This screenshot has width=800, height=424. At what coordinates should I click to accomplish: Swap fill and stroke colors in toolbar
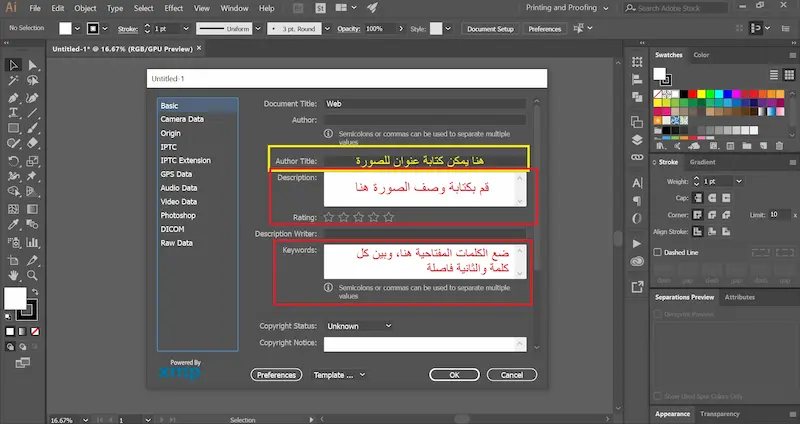point(35,292)
